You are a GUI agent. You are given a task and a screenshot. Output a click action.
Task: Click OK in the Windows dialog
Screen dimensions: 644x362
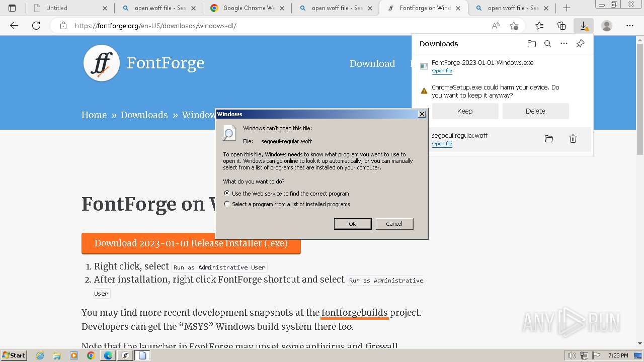[353, 224]
